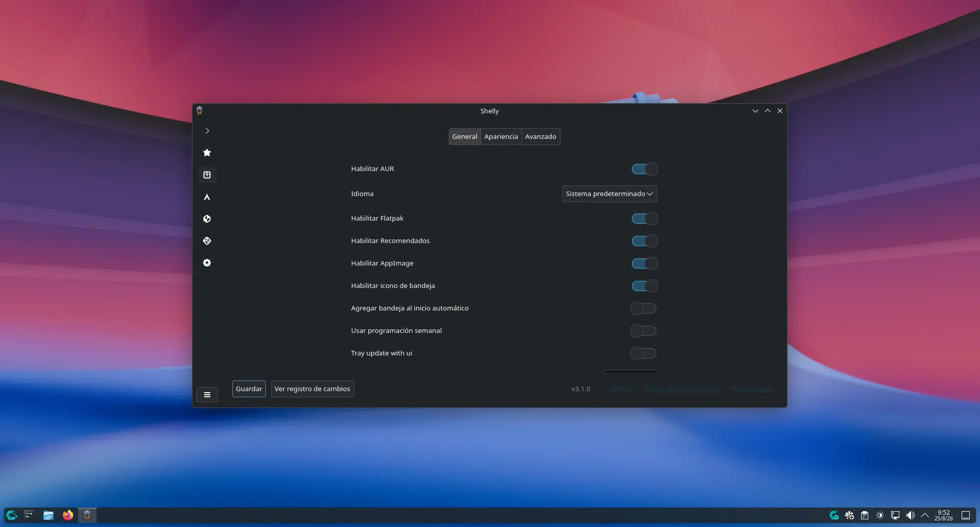Toggle the Habilitar AUR switch
This screenshot has height=527, width=980.
point(644,169)
